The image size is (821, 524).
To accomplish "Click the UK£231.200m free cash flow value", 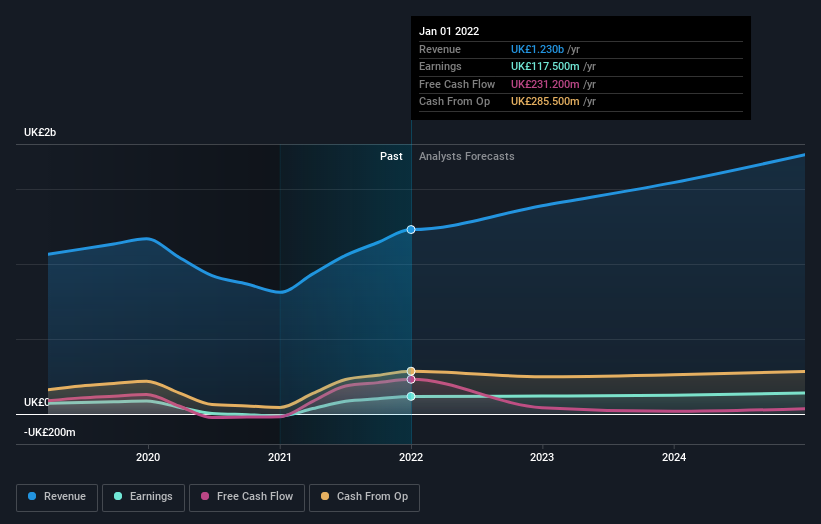I will click(545, 84).
